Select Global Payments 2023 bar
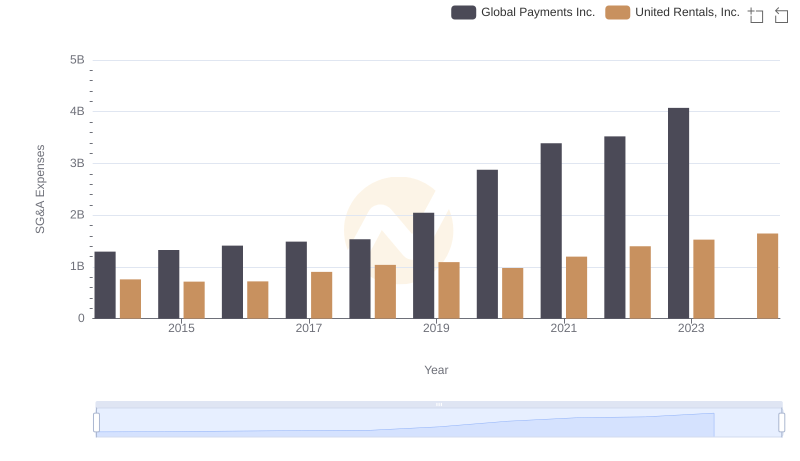The width and height of the screenshot is (800, 461). click(x=678, y=213)
